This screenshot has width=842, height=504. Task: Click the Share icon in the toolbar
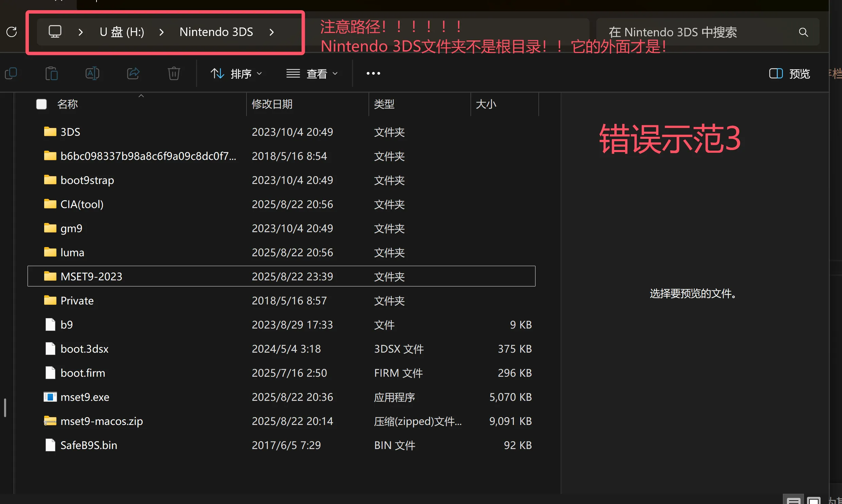[133, 73]
